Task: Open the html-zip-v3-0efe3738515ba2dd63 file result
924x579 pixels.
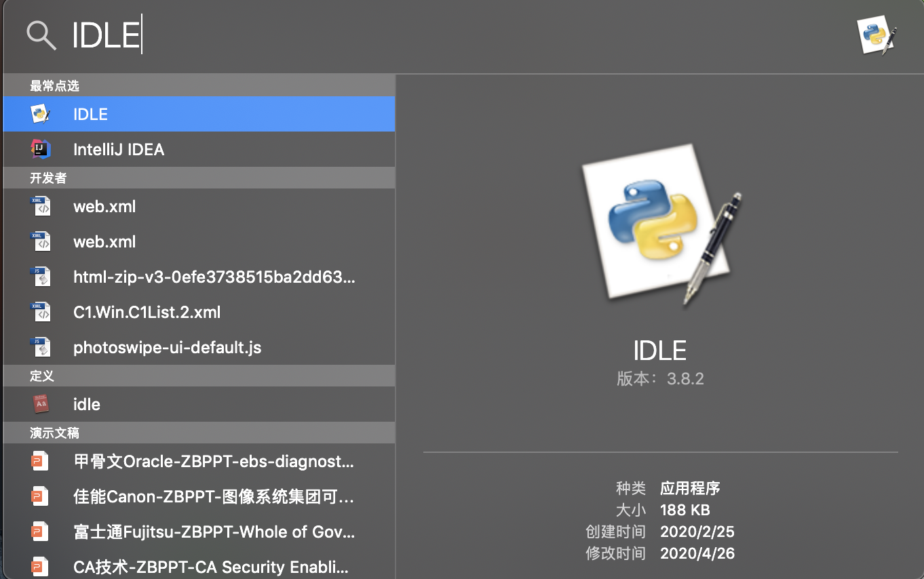Action: (199, 277)
